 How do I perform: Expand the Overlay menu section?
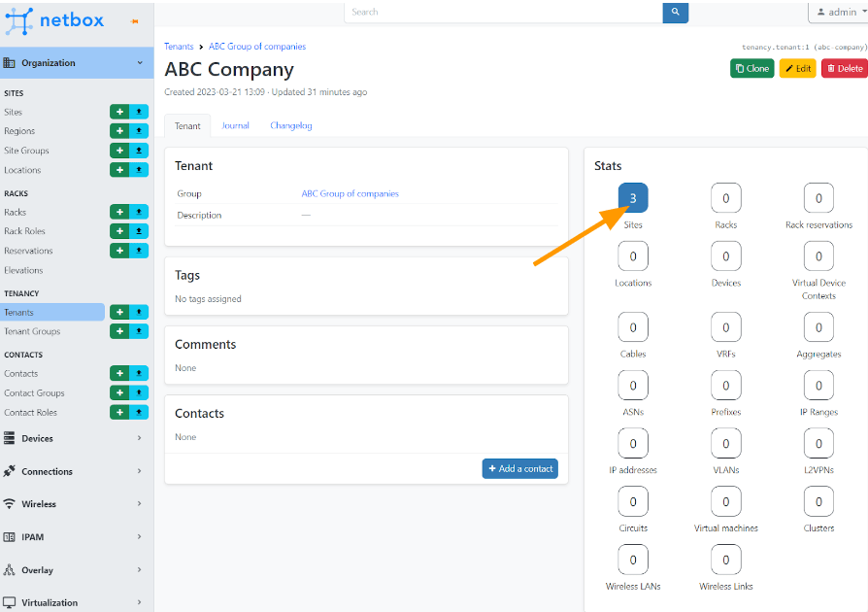[x=77, y=570]
